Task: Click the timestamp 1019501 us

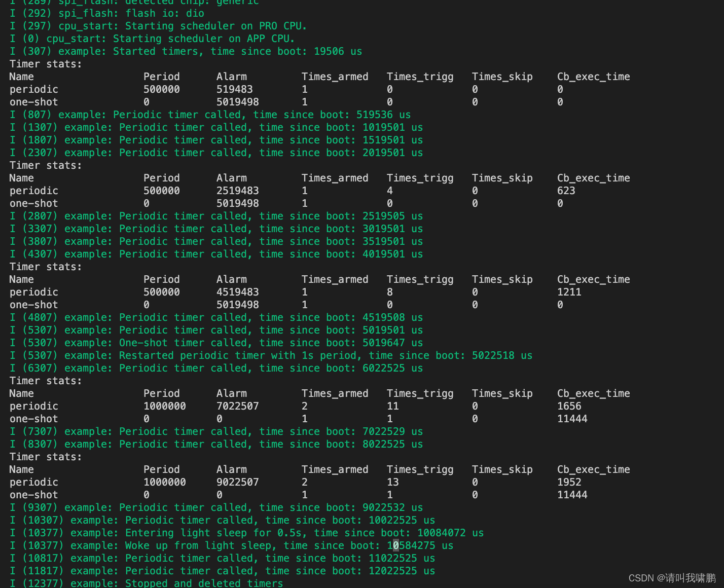Action: [x=393, y=127]
